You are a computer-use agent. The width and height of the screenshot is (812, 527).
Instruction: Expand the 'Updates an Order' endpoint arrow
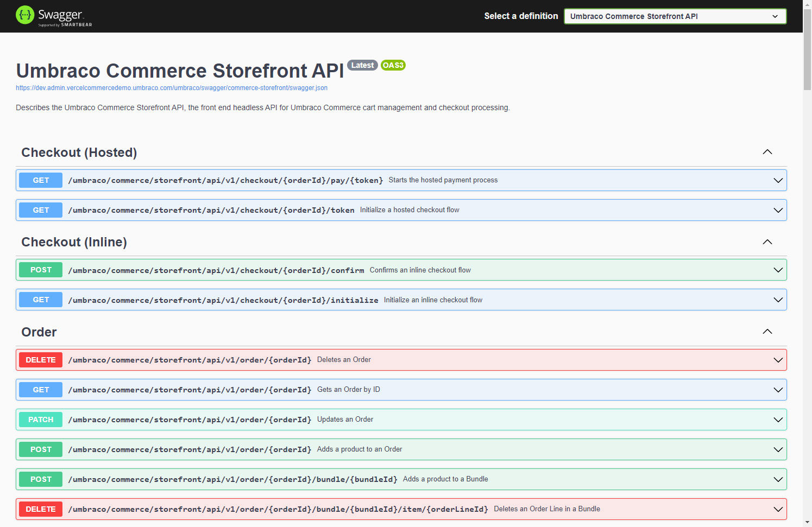point(778,420)
